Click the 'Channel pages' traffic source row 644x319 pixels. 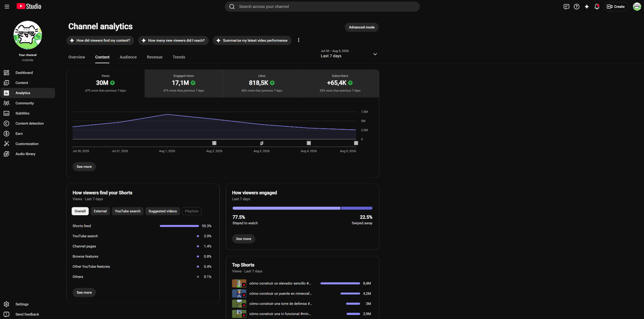[142, 246]
